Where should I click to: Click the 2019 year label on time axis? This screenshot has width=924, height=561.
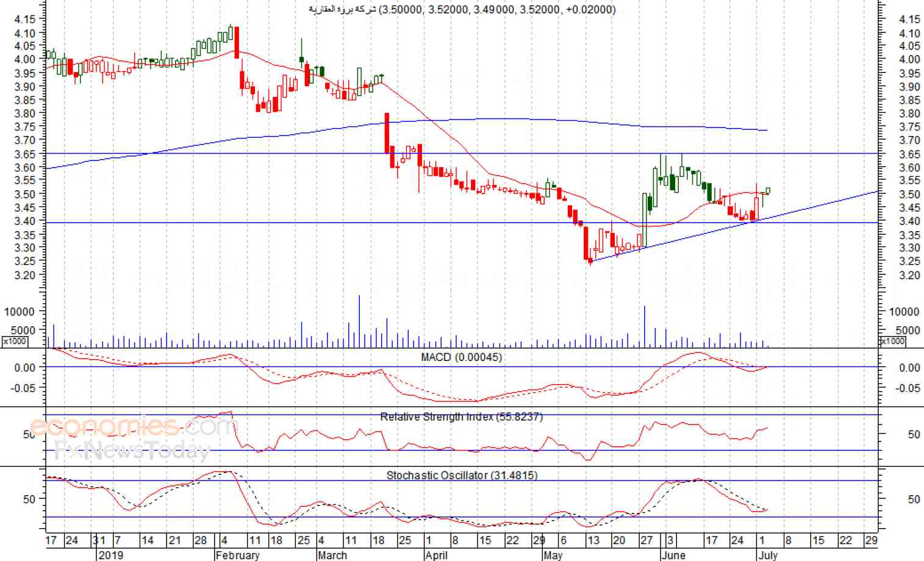click(110, 555)
